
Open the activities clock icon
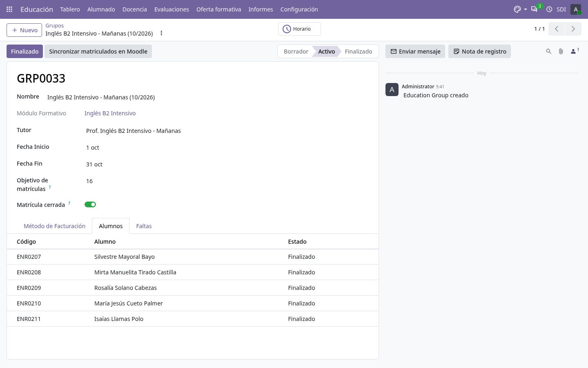pyautogui.click(x=549, y=9)
